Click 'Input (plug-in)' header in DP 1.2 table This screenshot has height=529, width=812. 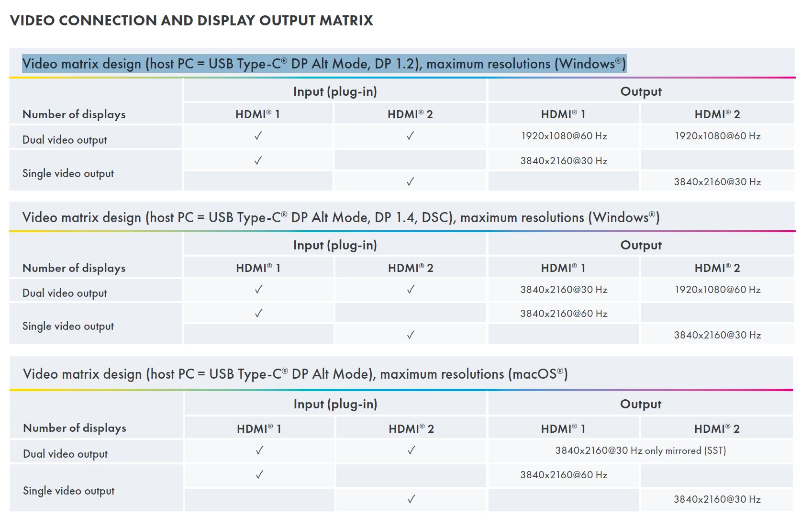pyautogui.click(x=335, y=91)
